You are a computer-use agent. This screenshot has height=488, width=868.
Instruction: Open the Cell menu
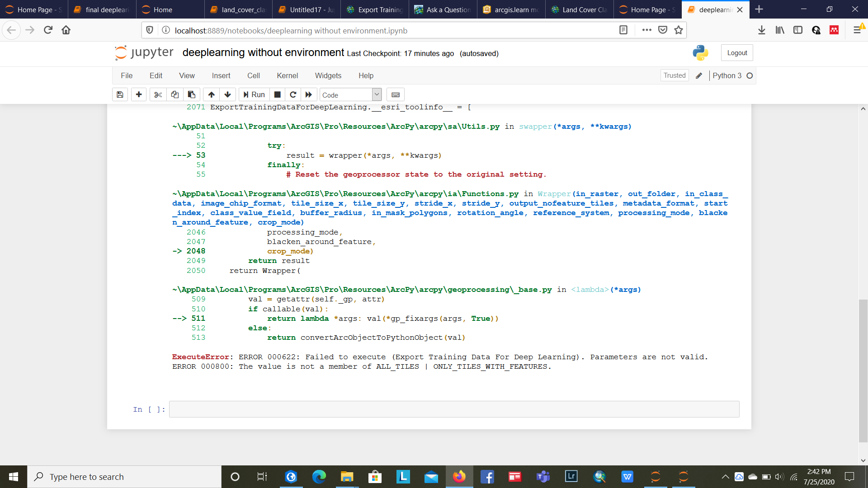click(x=254, y=75)
